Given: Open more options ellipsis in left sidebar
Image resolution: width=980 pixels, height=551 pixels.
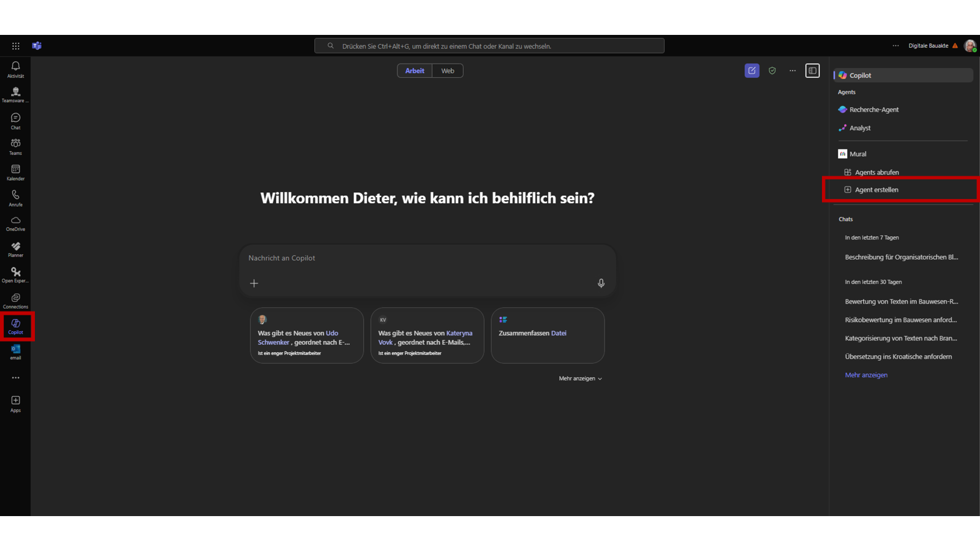Looking at the screenshot, I should tap(15, 378).
